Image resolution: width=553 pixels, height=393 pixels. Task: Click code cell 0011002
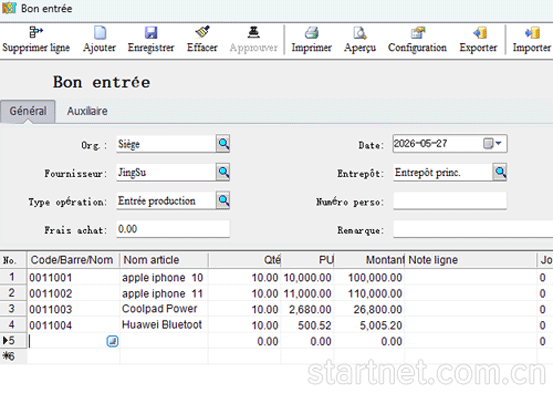(73, 294)
